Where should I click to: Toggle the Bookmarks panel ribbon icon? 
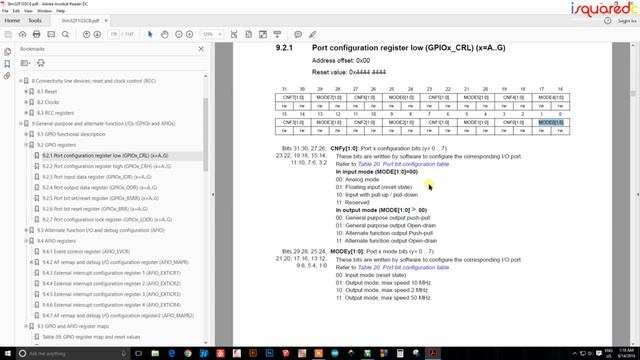point(7,64)
